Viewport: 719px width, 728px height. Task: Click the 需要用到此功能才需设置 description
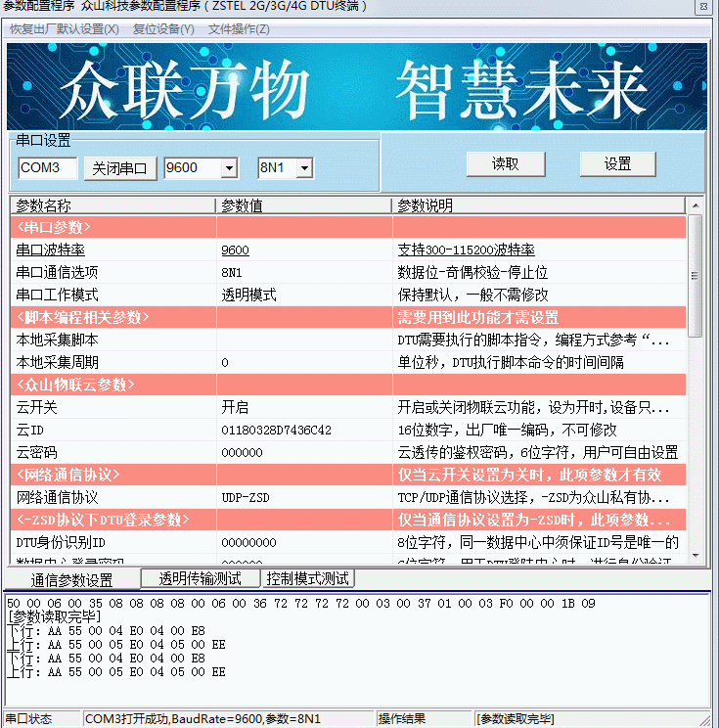pyautogui.click(x=478, y=318)
